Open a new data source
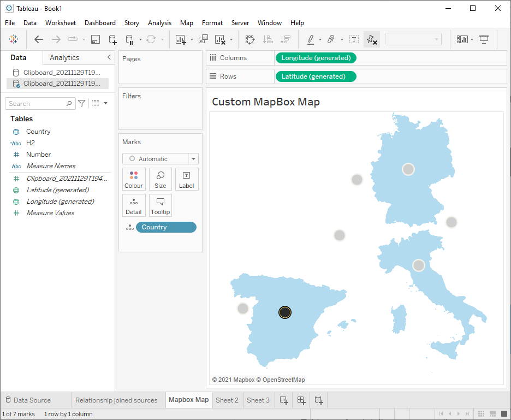This screenshot has height=420, width=511. (x=112, y=39)
